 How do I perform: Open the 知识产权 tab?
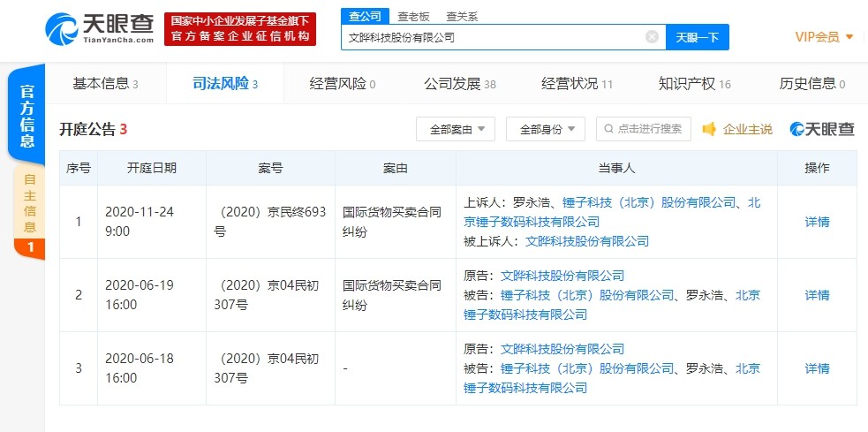(694, 84)
